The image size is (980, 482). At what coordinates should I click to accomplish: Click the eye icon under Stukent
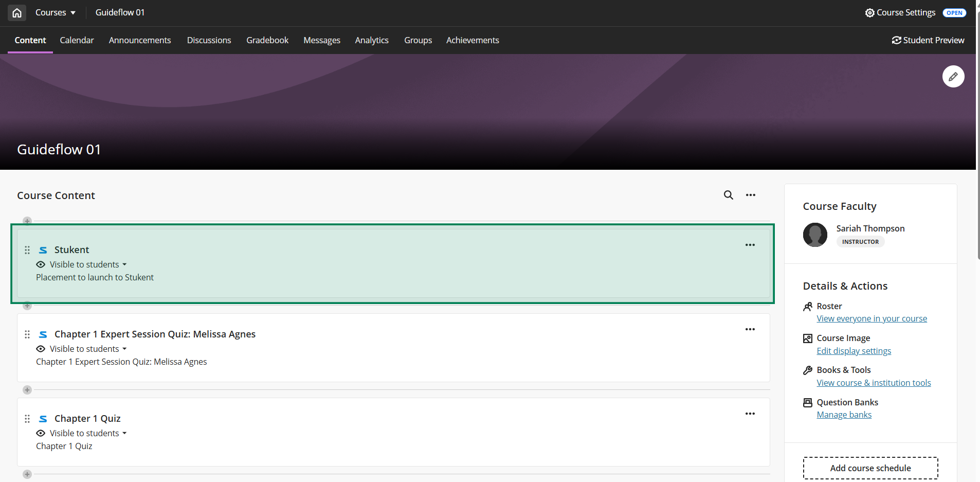click(x=41, y=264)
